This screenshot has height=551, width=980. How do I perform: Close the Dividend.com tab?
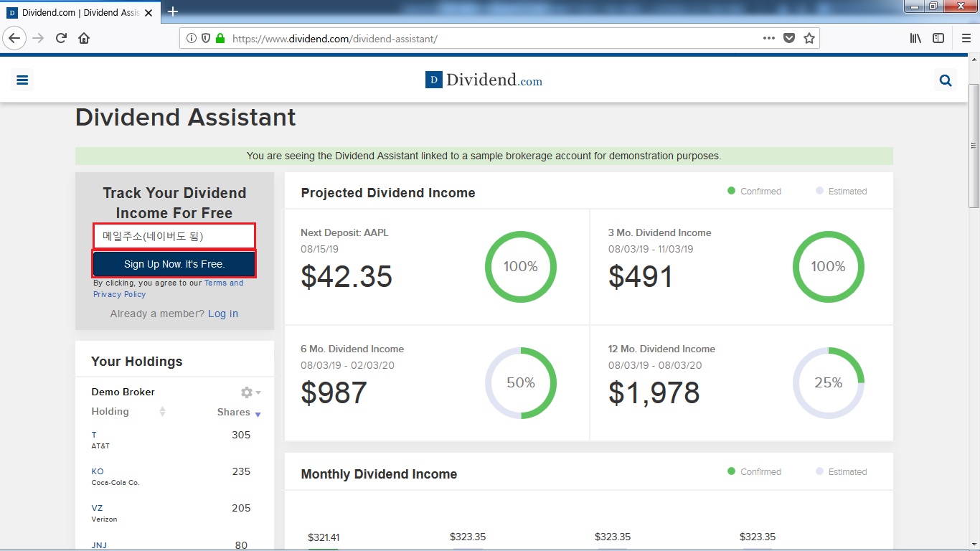[x=149, y=12]
